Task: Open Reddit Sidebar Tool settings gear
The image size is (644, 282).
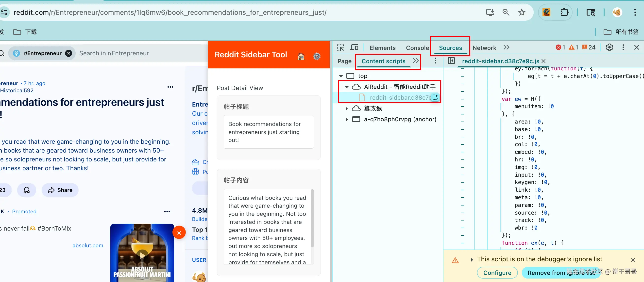Action: point(317,56)
